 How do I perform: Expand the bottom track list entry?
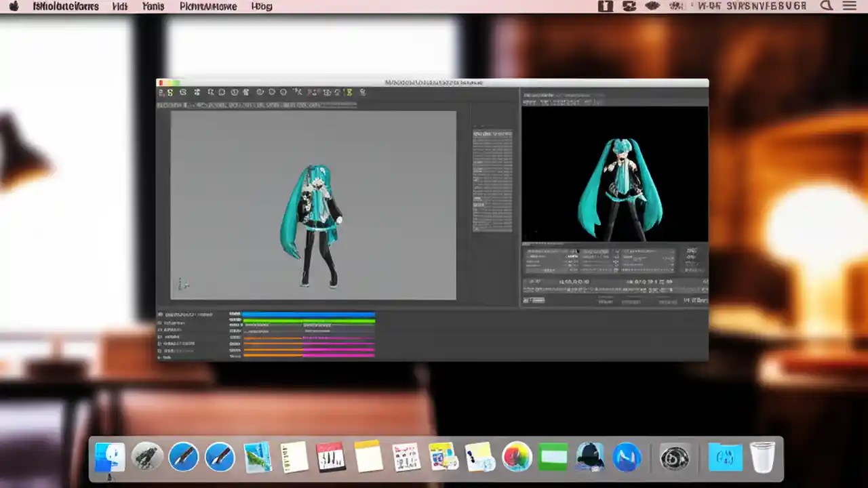161,357
